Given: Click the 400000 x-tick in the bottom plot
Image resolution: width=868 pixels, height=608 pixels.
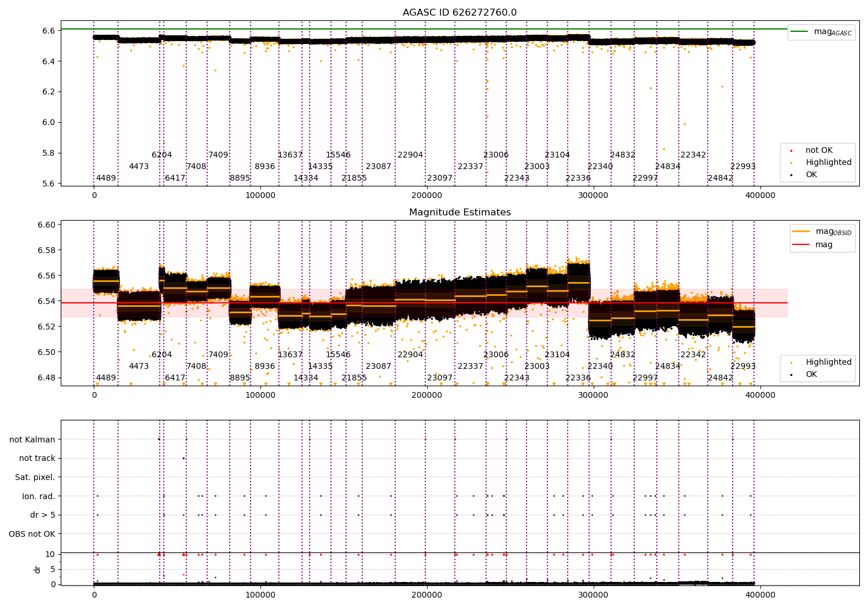Looking at the screenshot, I should 760,595.
